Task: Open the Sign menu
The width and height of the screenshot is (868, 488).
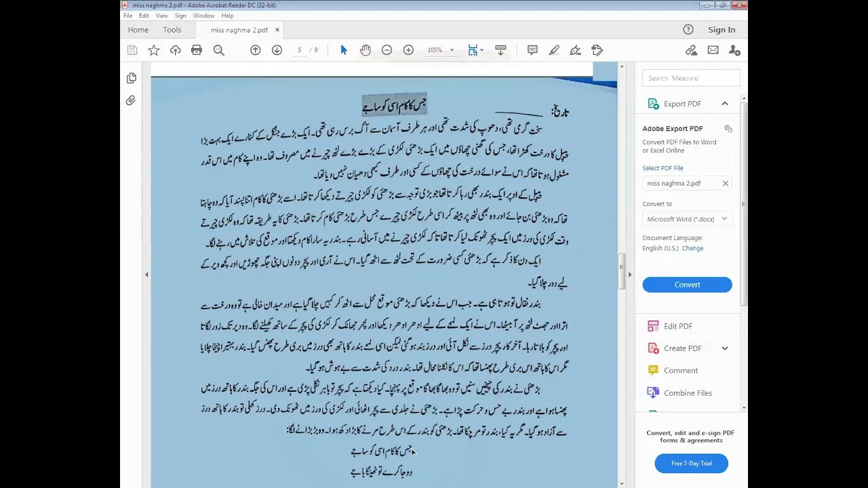Action: (180, 16)
